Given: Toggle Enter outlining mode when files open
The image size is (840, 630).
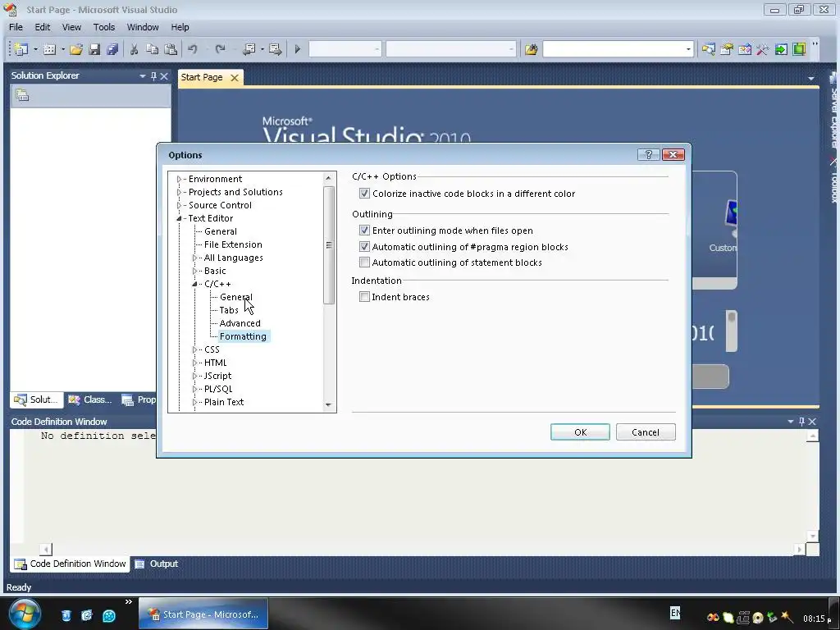Looking at the screenshot, I should [364, 231].
